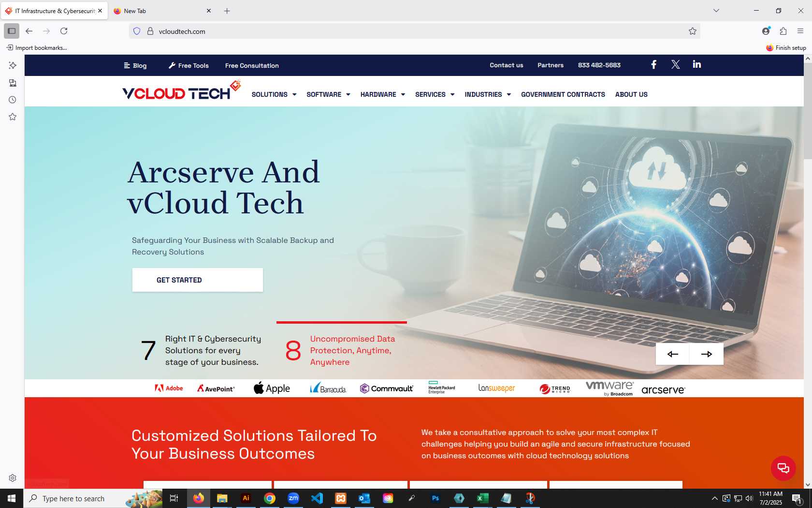Click the Apple partner logo
Image resolution: width=812 pixels, height=508 pixels.
[x=272, y=388]
